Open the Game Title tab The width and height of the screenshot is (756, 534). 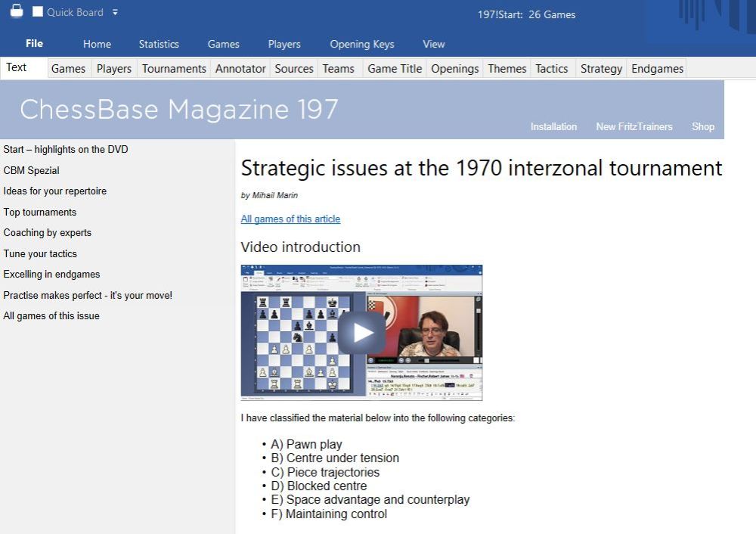coord(395,69)
